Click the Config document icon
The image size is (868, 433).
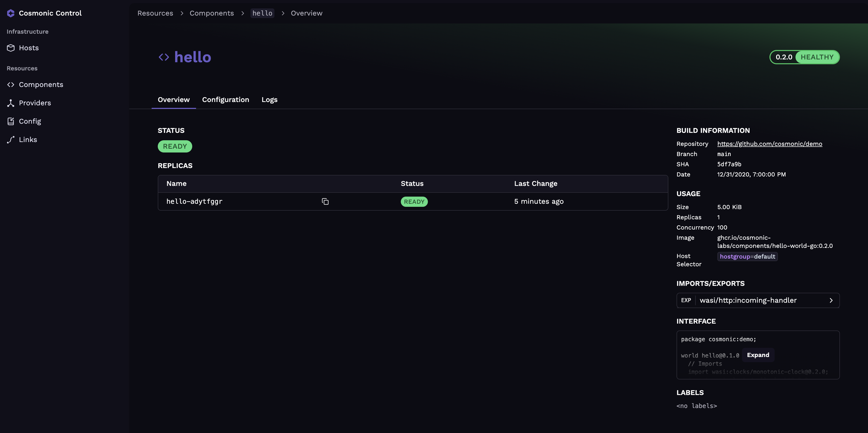pyautogui.click(x=10, y=121)
